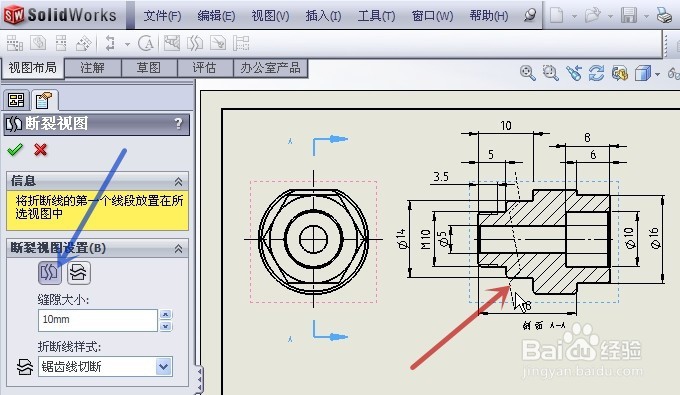Click the Save floppy disk icon
680x395 pixels.
pos(629,16)
